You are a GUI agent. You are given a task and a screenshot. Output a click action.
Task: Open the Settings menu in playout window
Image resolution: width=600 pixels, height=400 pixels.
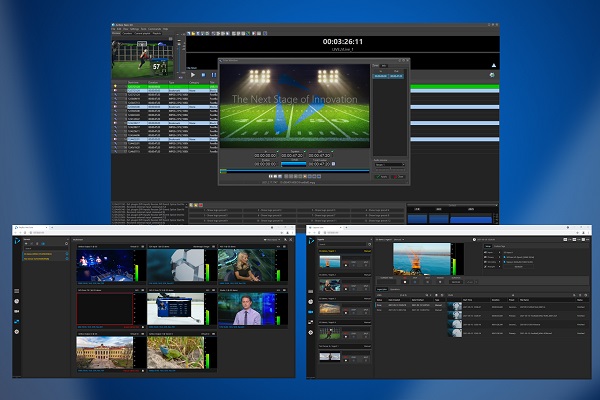pyautogui.click(x=134, y=29)
